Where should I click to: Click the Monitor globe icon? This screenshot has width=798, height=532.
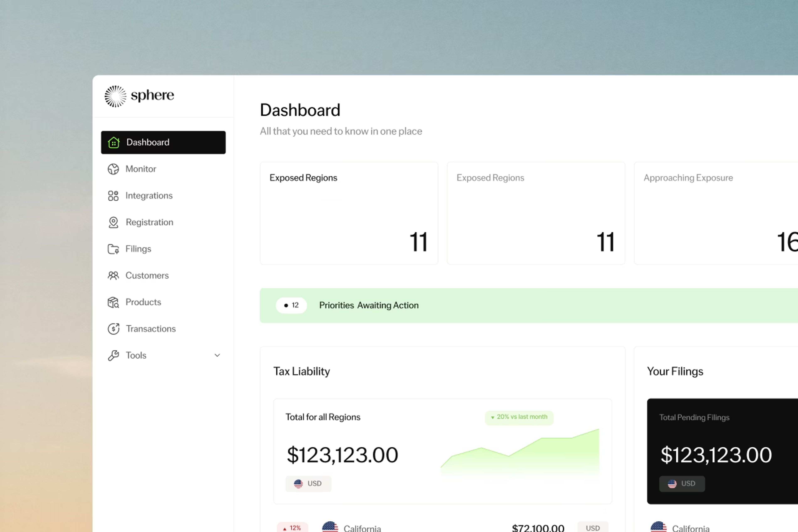tap(113, 169)
